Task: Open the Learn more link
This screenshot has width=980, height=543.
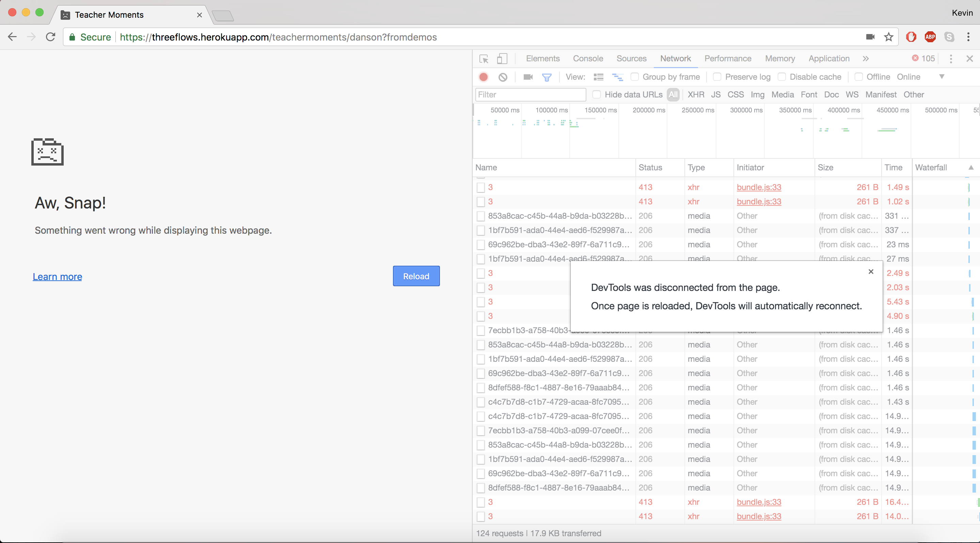Action: [x=58, y=277]
